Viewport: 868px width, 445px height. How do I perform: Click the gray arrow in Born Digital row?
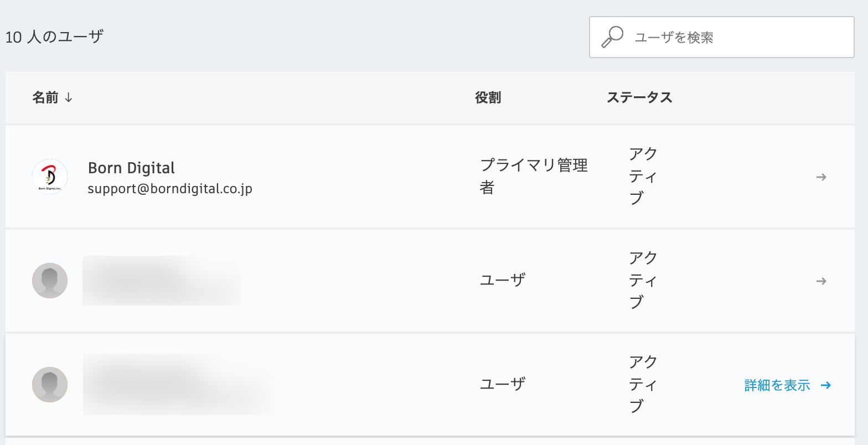[821, 177]
